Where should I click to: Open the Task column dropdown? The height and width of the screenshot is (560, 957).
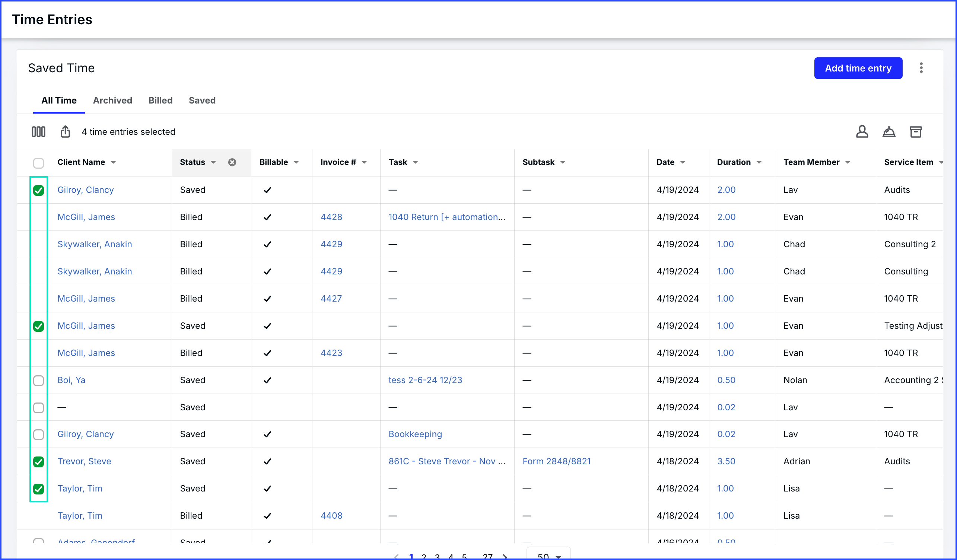tap(416, 162)
